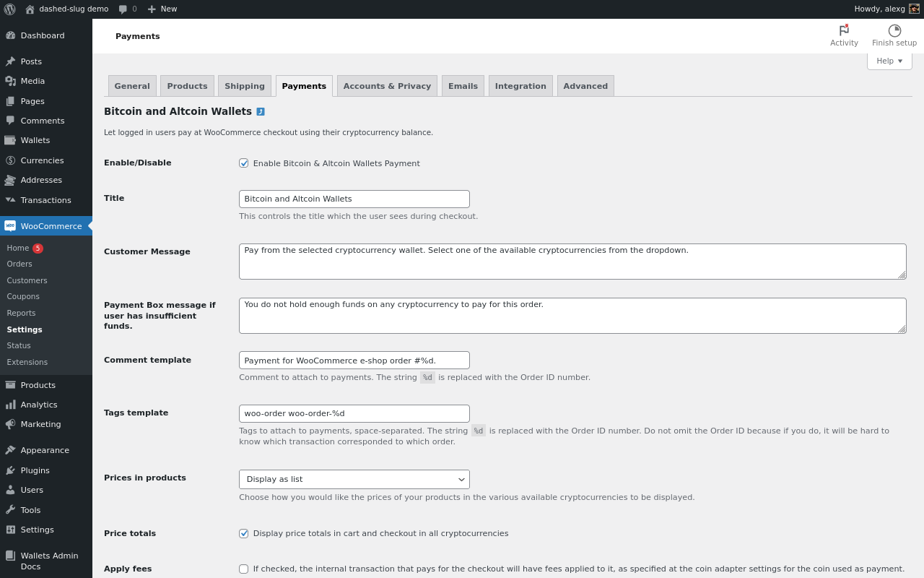Viewport: 924px width, 578px height.
Task: Click the Tags template input field
Action: tap(354, 413)
